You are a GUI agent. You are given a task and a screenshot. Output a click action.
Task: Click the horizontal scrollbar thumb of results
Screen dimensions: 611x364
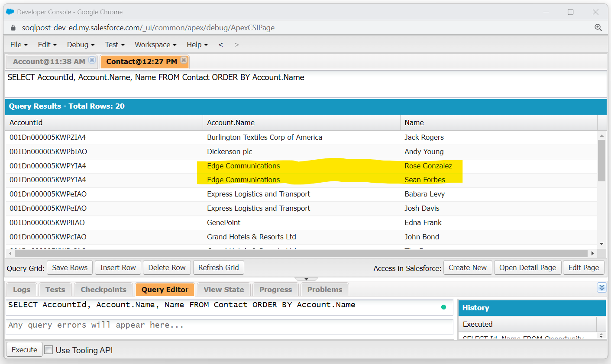pyautogui.click(x=301, y=253)
